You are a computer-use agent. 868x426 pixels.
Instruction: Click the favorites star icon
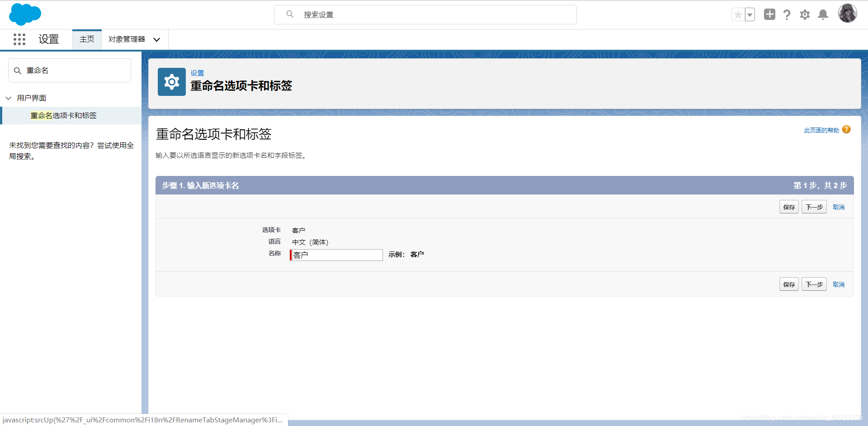pos(738,15)
